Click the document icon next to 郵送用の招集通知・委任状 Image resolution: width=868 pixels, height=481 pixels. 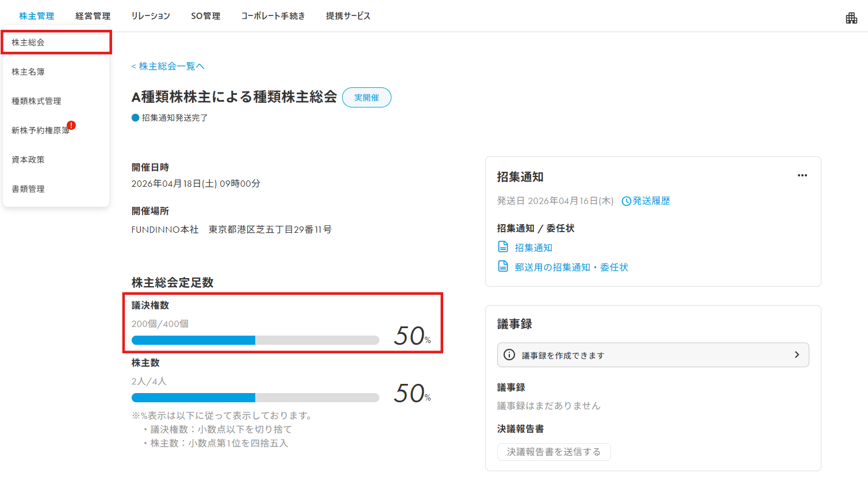coord(503,267)
